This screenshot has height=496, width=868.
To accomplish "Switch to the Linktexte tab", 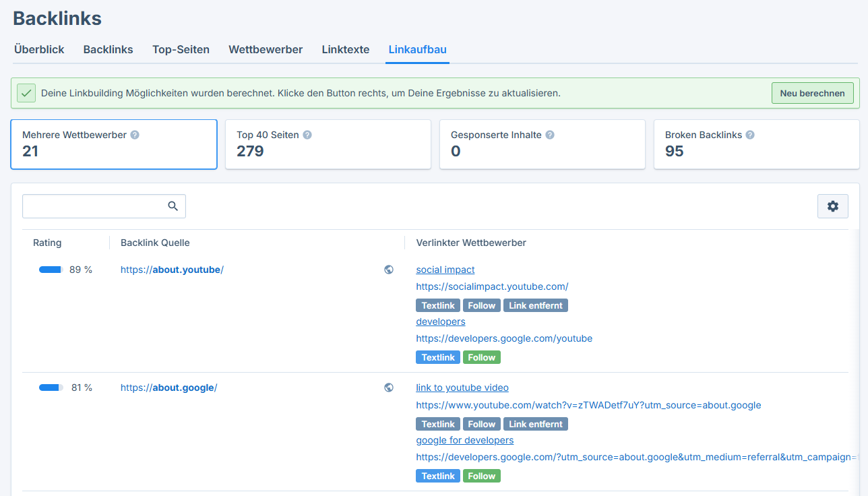I will (346, 49).
